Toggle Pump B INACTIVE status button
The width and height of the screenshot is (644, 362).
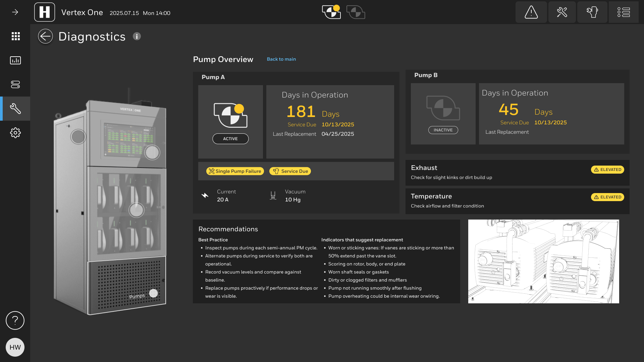(x=443, y=130)
